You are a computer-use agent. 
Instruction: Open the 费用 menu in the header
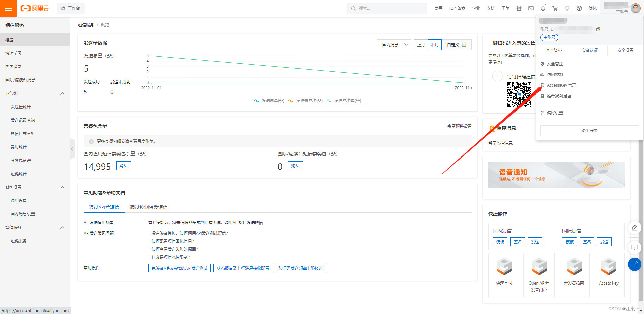[x=439, y=8]
